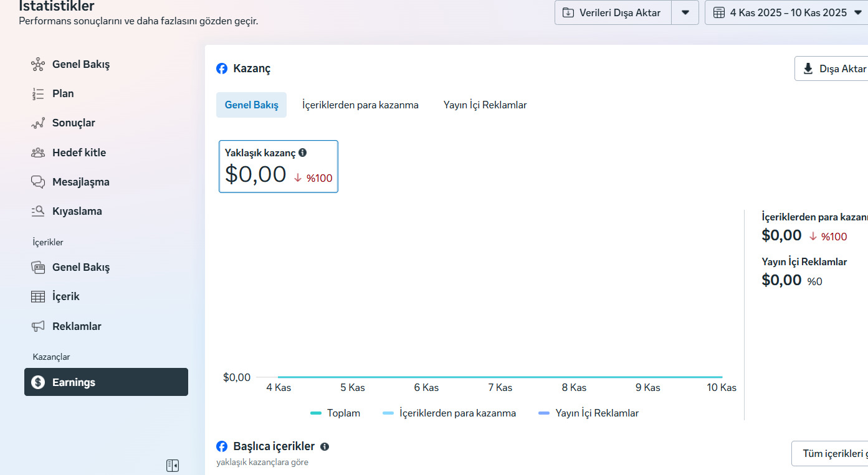The image size is (868, 475).
Task: Switch to Yayın İçi Reklamlar tab
Action: tap(485, 105)
